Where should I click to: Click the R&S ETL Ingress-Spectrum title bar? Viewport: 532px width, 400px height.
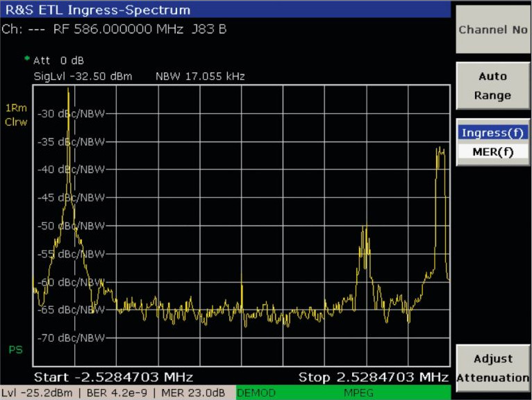(x=226, y=10)
